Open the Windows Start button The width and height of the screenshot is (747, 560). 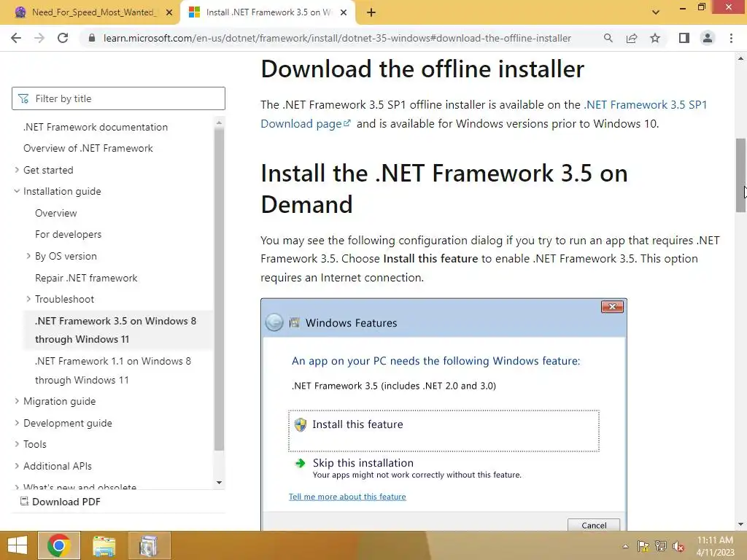point(18,545)
